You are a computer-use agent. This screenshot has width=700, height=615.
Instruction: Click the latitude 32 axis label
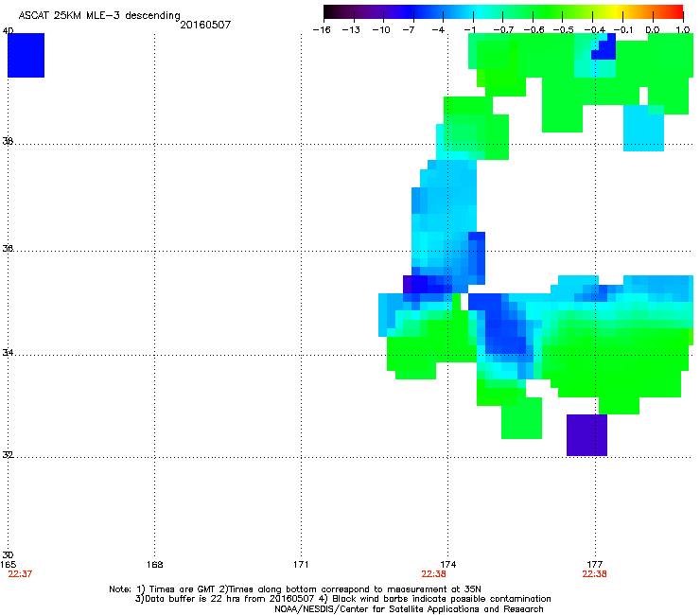coord(8,455)
